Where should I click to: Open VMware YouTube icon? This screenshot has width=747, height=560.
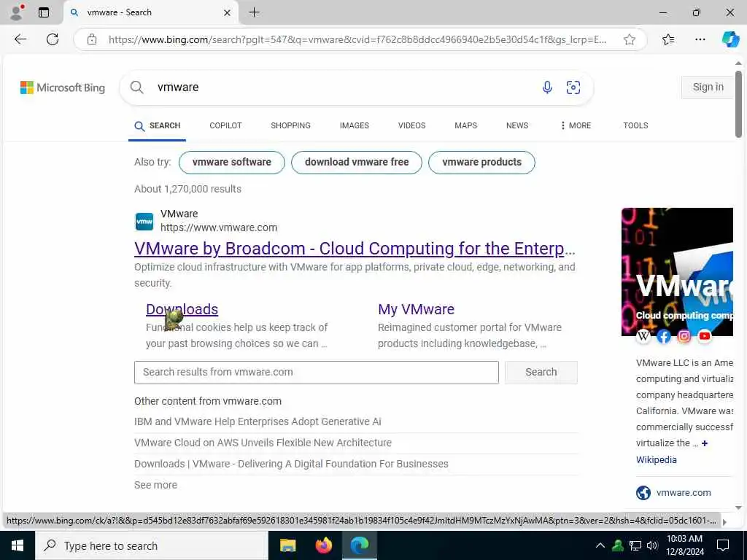coord(705,336)
